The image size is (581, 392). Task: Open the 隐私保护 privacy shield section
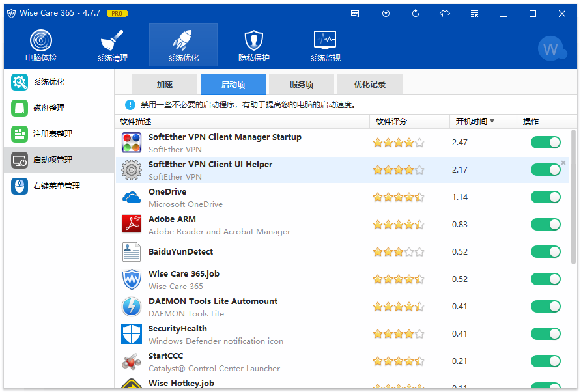[x=254, y=45]
